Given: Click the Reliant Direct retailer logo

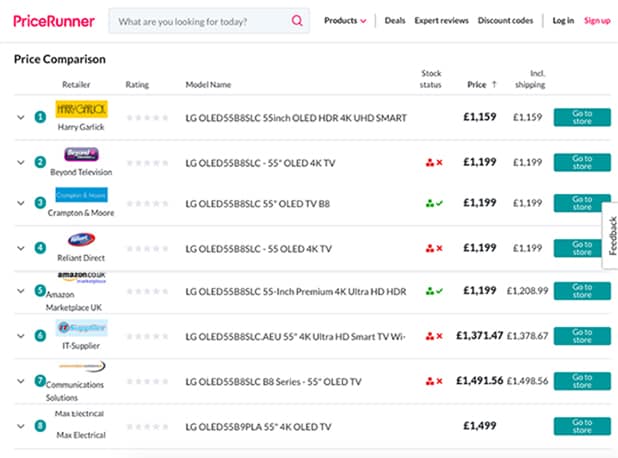Looking at the screenshot, I should (82, 240).
